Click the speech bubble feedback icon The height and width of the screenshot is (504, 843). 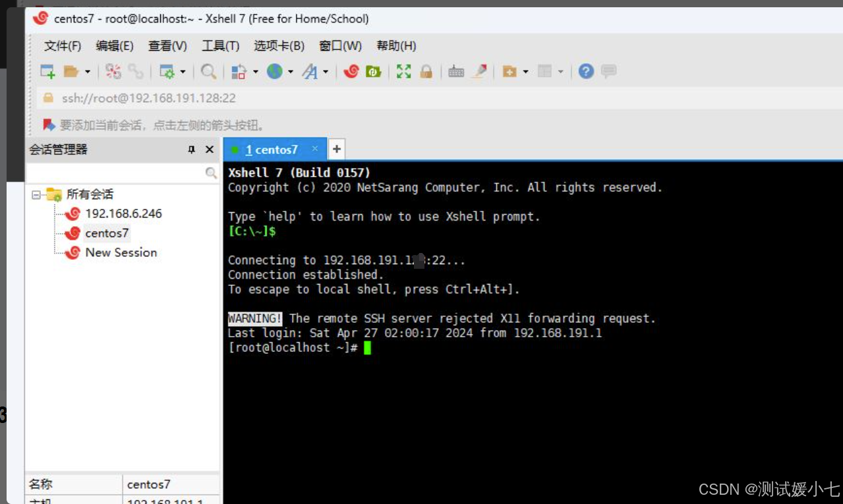click(x=608, y=72)
